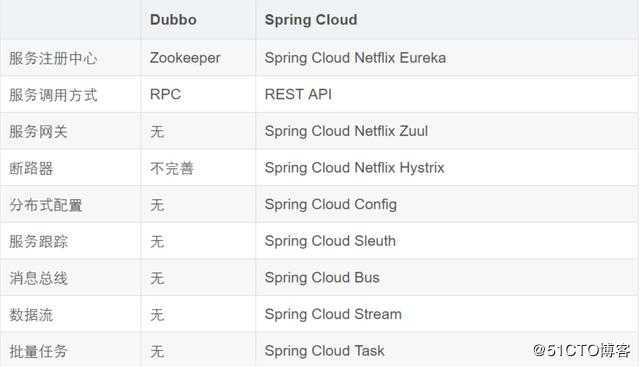640x367 pixels.
Task: Click Spring Cloud Netflix Eureka text
Action: pos(355,58)
